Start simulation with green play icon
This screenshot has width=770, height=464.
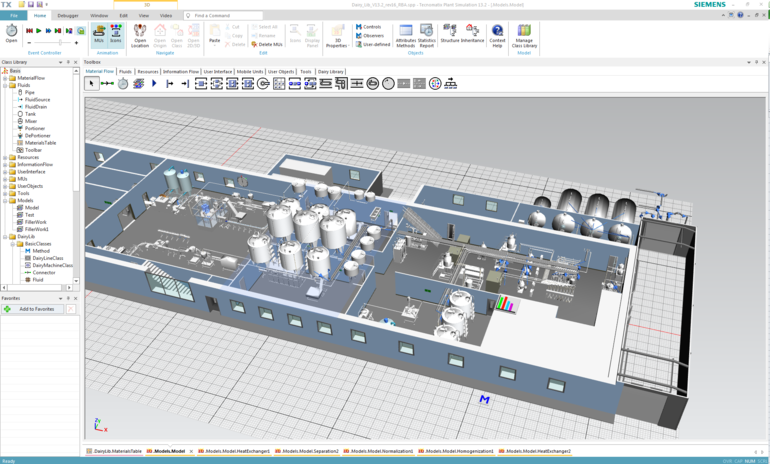click(x=39, y=30)
